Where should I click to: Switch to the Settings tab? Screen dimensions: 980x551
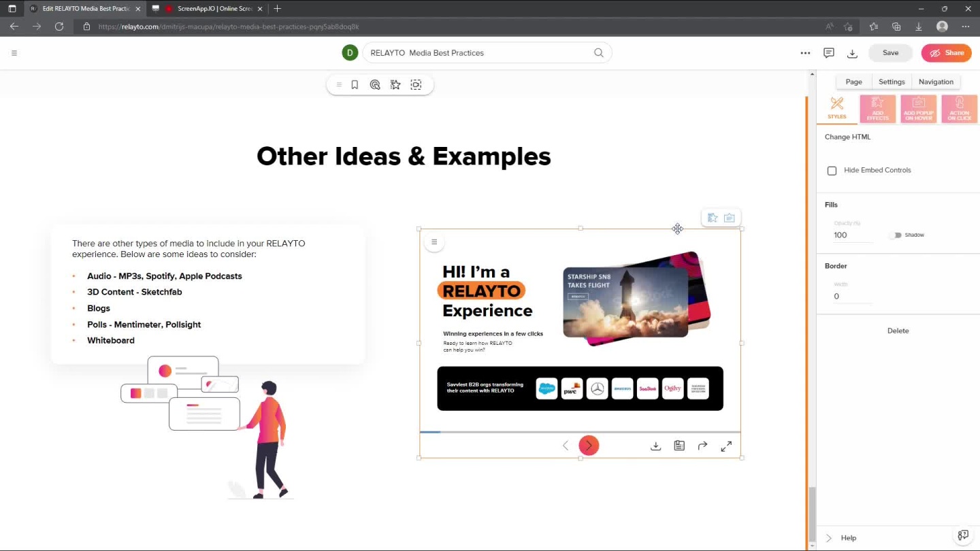click(x=892, y=82)
